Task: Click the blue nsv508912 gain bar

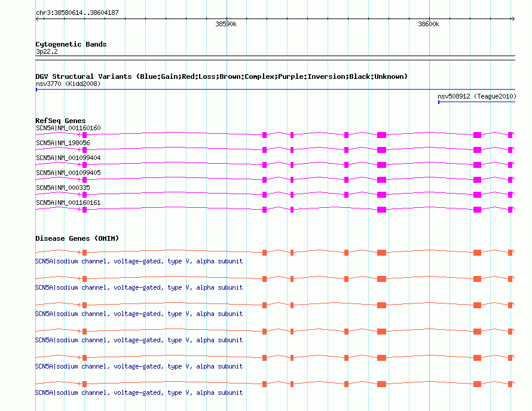Action: tap(476, 102)
